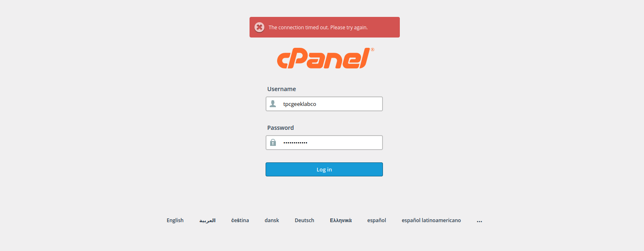The image size is (644, 251).
Task: Click the Password label text
Action: [x=280, y=128]
